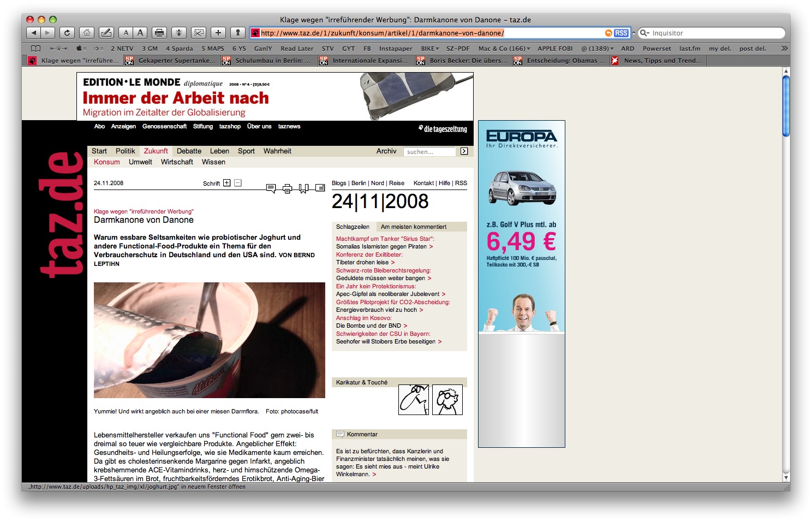Viewport: 812px width, 521px height.
Task: Decrease font size with Schrift minus
Action: tap(238, 183)
